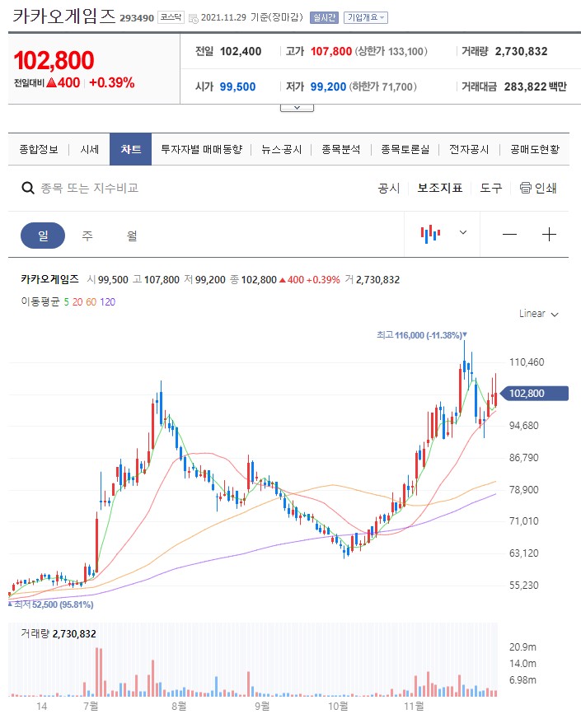Select the 차트 tab
This screenshot has width=581, height=728.
(x=130, y=149)
